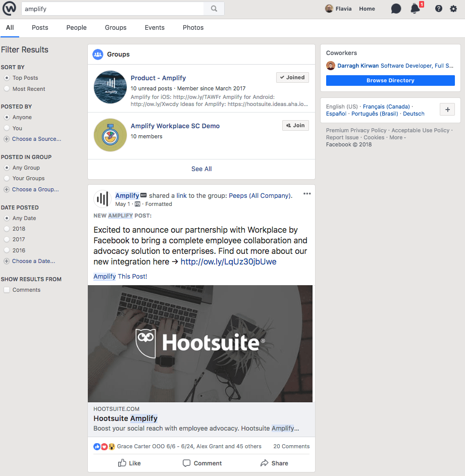Open the ow.ly/LqUz30jbUwe link
The image size is (465, 476).
228,261
